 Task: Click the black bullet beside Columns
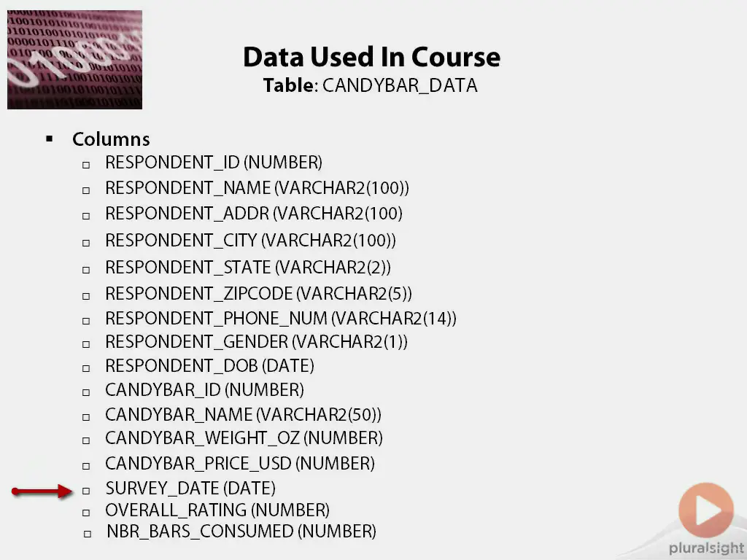[x=50, y=139]
